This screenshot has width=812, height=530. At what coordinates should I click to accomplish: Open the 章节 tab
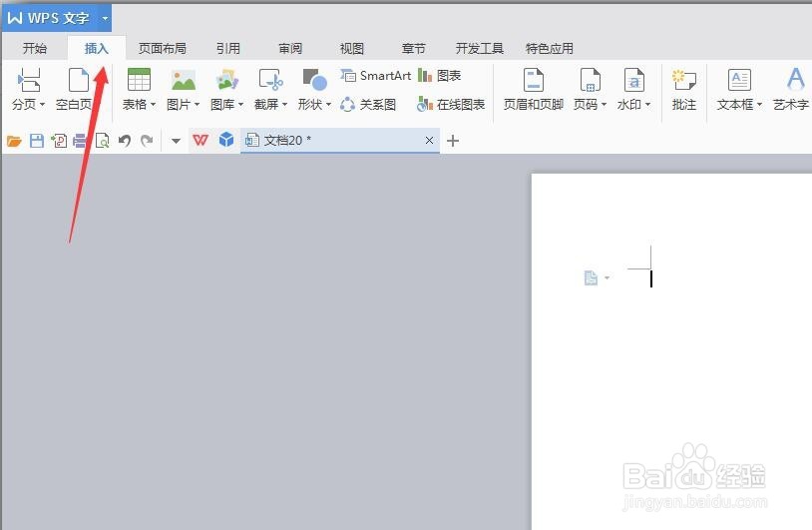[x=413, y=49]
